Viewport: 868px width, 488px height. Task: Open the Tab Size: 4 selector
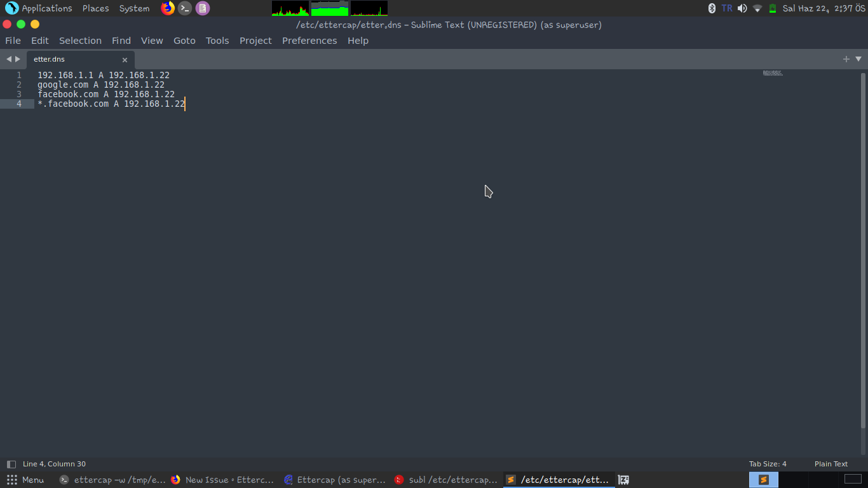(768, 464)
